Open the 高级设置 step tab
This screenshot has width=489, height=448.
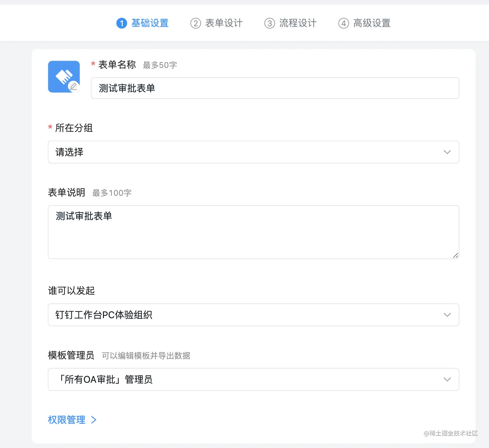coord(365,23)
